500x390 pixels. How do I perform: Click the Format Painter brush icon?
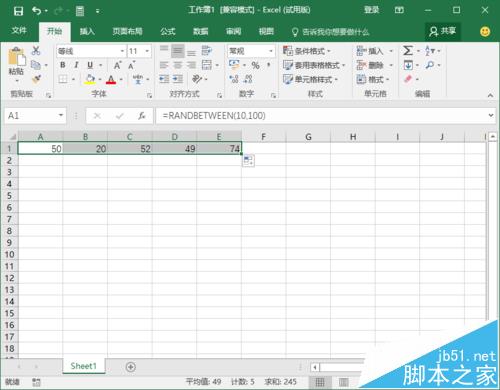pyautogui.click(x=36, y=79)
